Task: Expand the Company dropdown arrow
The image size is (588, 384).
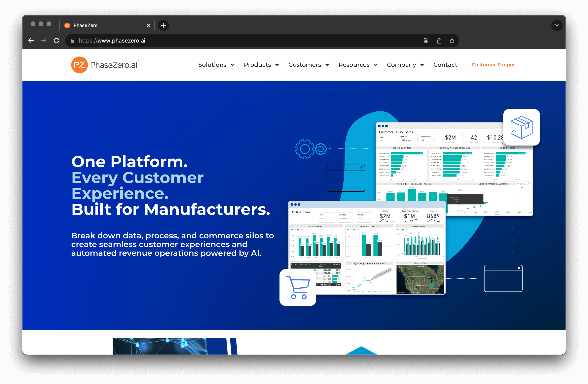Action: click(422, 65)
